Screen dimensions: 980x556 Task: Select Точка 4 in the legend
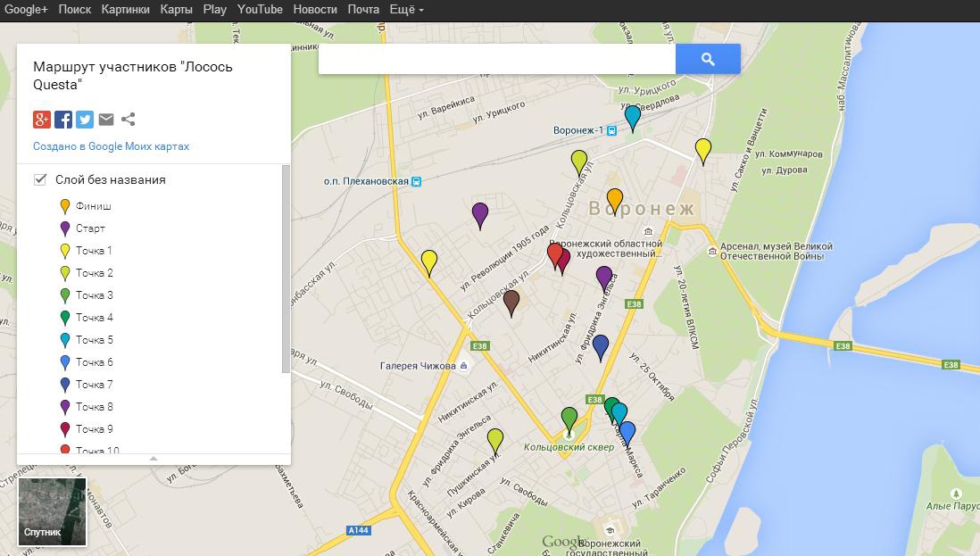point(95,318)
